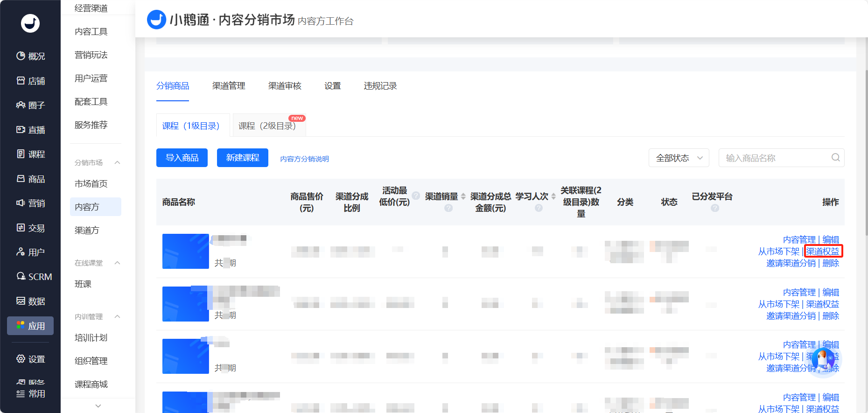Open 交易 transactions section
Image resolution: width=868 pixels, height=413 pixels.
(x=30, y=228)
